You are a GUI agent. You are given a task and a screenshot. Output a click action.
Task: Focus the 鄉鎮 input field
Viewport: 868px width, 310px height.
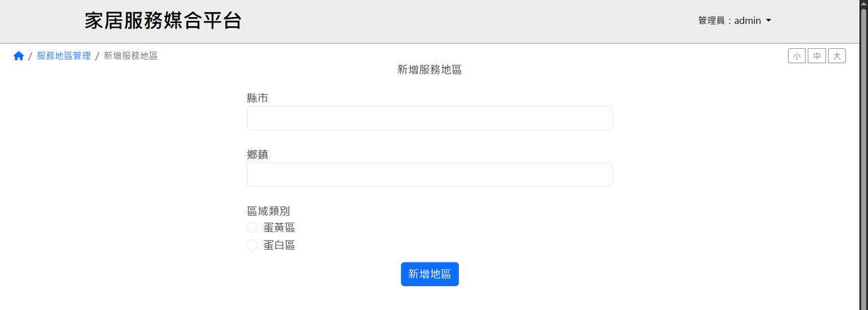pos(430,174)
